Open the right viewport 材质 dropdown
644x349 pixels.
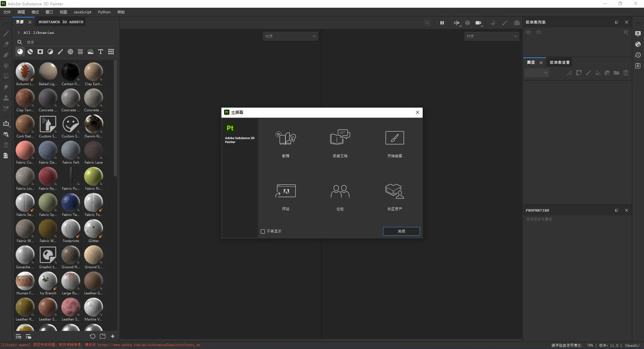point(491,36)
